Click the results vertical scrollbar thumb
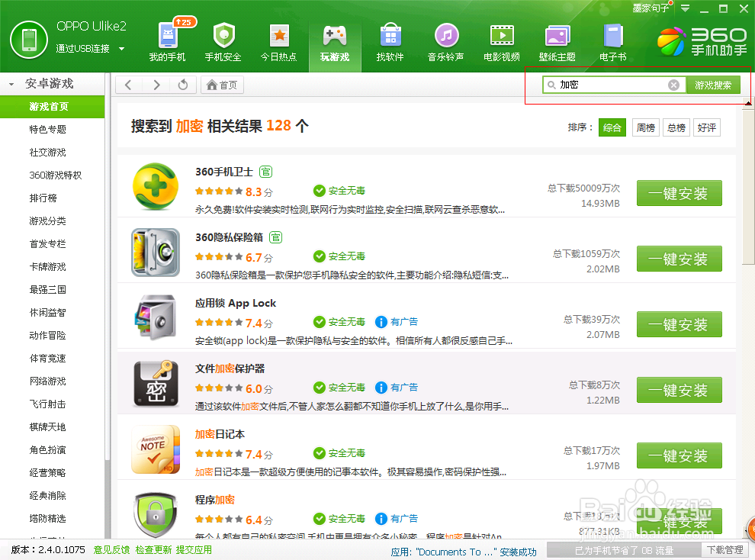This screenshot has width=755, height=560. 748,187
